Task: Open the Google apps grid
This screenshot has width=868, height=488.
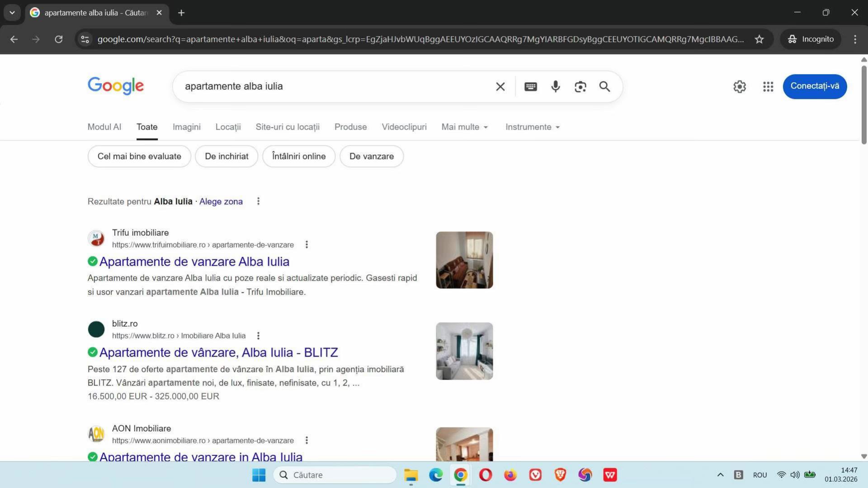Action: coord(768,86)
